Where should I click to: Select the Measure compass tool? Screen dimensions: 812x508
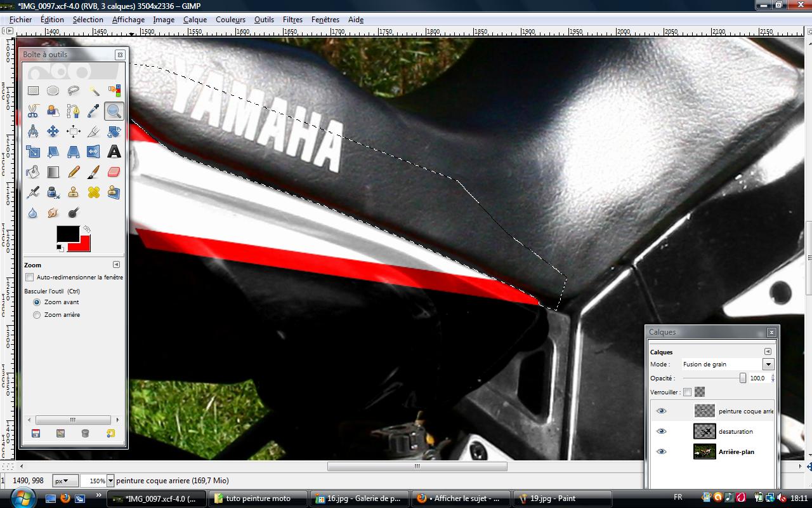[x=33, y=131]
